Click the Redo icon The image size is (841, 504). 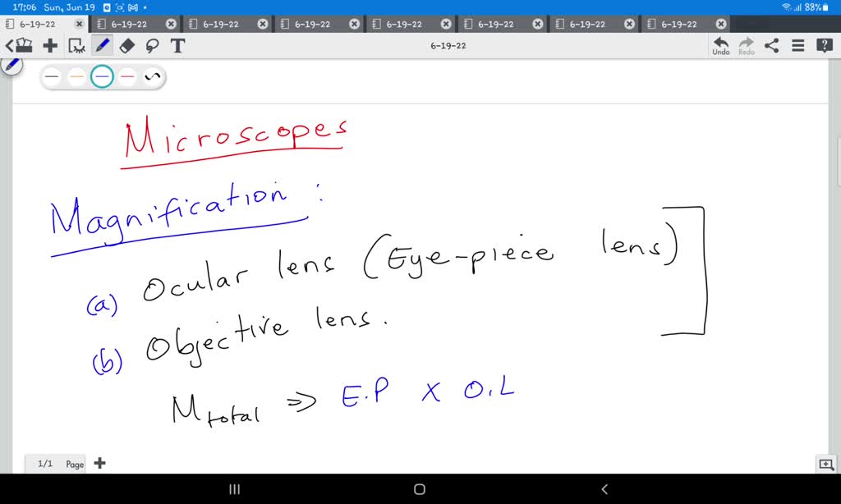[x=746, y=43]
